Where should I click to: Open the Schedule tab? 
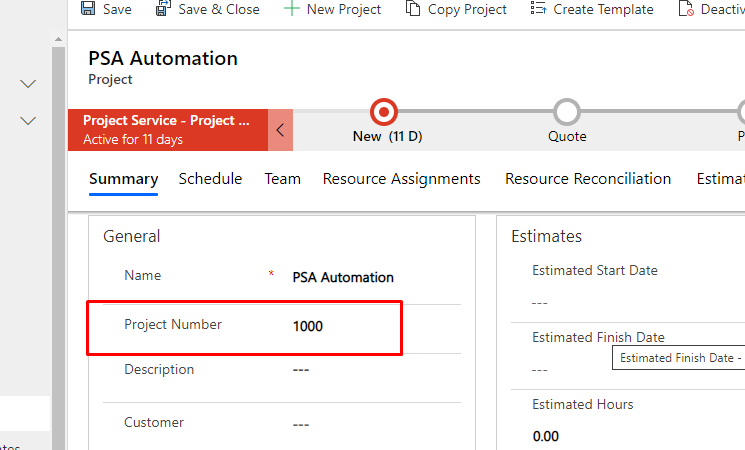[x=210, y=179]
